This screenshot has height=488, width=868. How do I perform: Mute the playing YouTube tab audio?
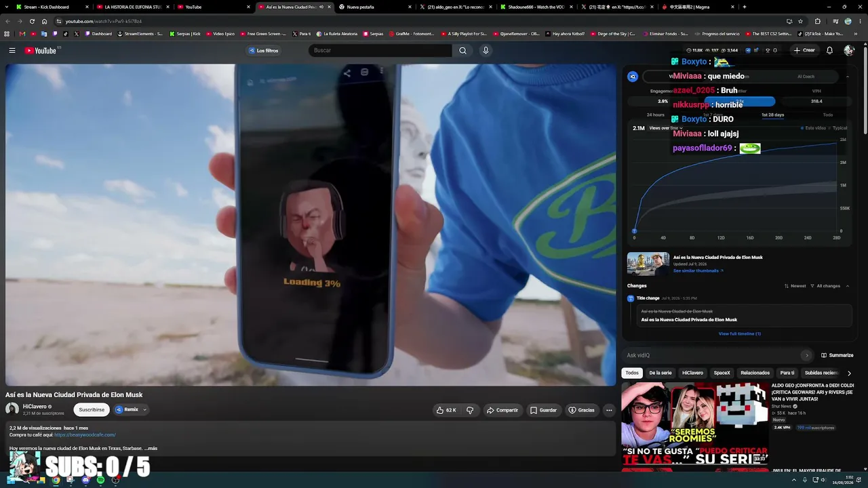(x=321, y=7)
